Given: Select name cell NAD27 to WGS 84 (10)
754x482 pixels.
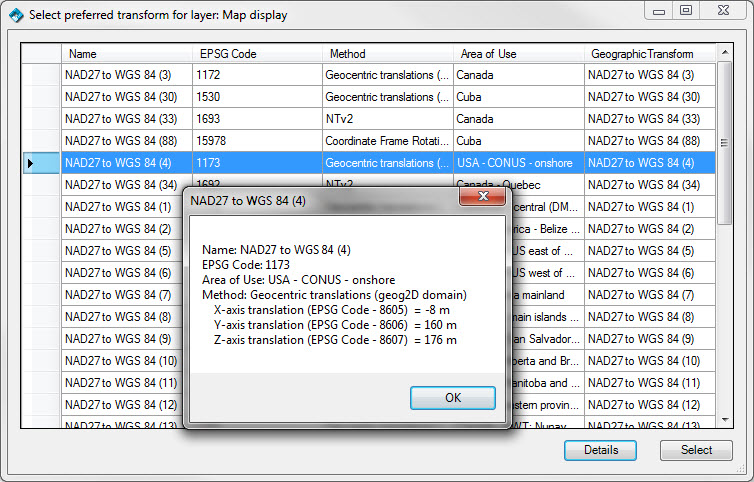Looking at the screenshot, I should [x=122, y=361].
